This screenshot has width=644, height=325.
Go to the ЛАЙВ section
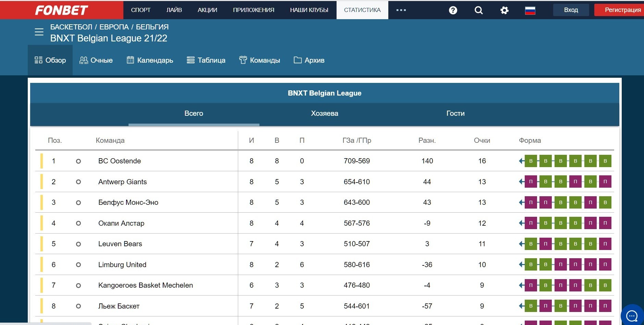click(174, 10)
